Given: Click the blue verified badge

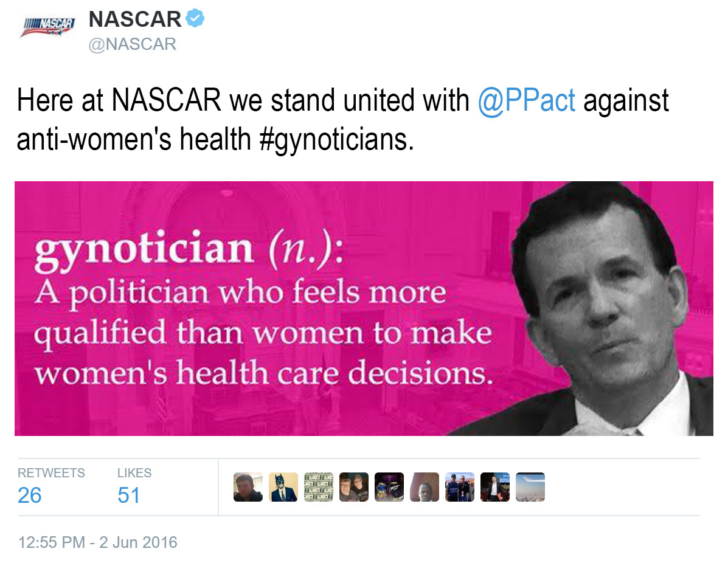Looking at the screenshot, I should [195, 19].
